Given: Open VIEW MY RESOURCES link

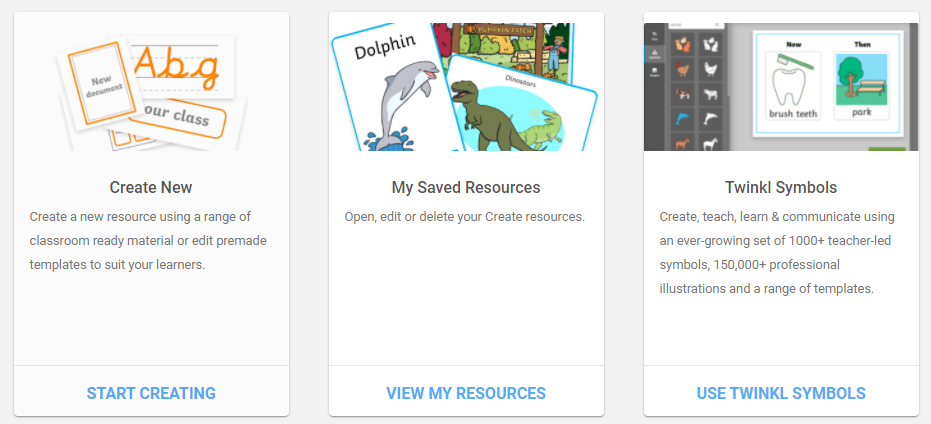Looking at the screenshot, I should 466,393.
